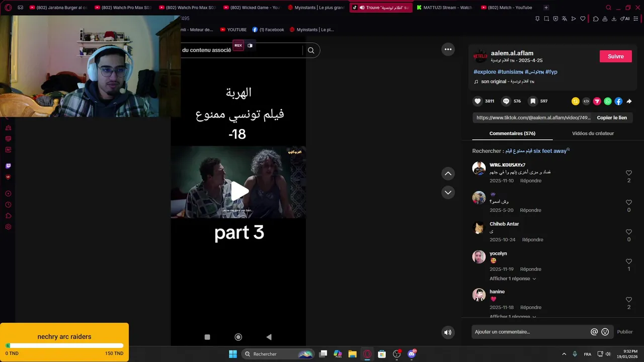Click the pinboard pin toolbar icon
Viewport: 644px width, 362px height.
tap(537, 19)
